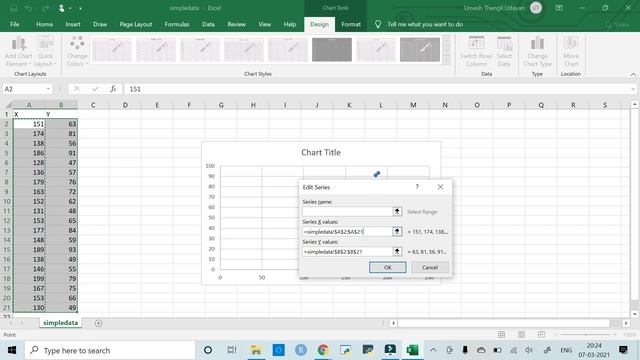Open Select Data dialog
Viewport: 640px width, 360px height.
point(504,51)
